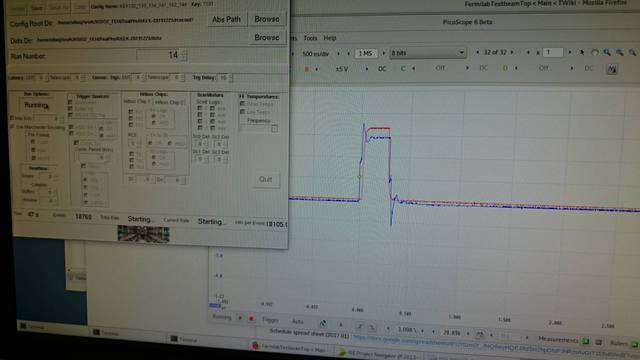The height and width of the screenshot is (360, 640).
Task: Click the green Measurements add icon
Action: [586, 341]
